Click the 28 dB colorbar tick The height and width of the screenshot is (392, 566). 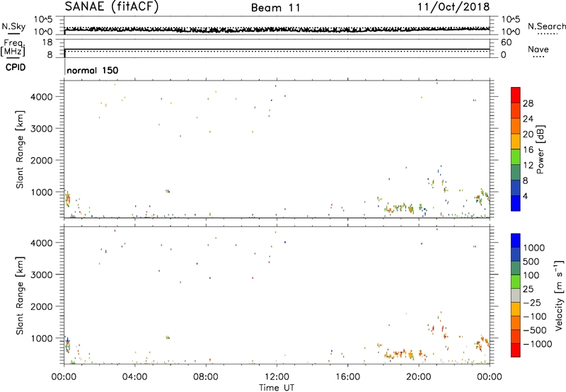[528, 103]
